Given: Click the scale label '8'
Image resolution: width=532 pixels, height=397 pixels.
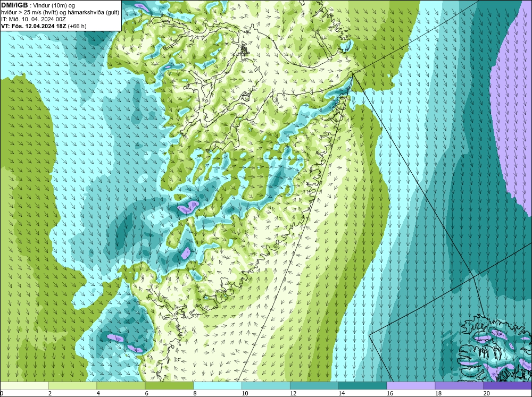Looking at the screenshot, I should pyautogui.click(x=195, y=393).
